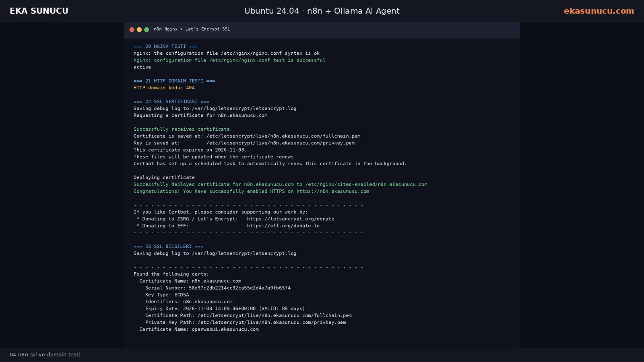Click 'Saving debug log' line under 22 SSL SERTIFIKASI
The image size is (644, 362).
click(x=215, y=108)
